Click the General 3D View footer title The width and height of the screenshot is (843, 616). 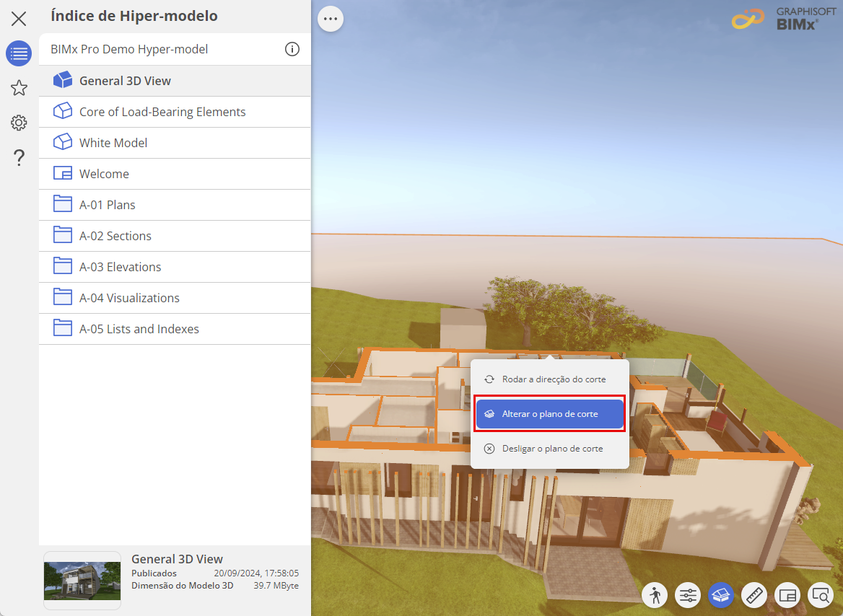(x=177, y=559)
